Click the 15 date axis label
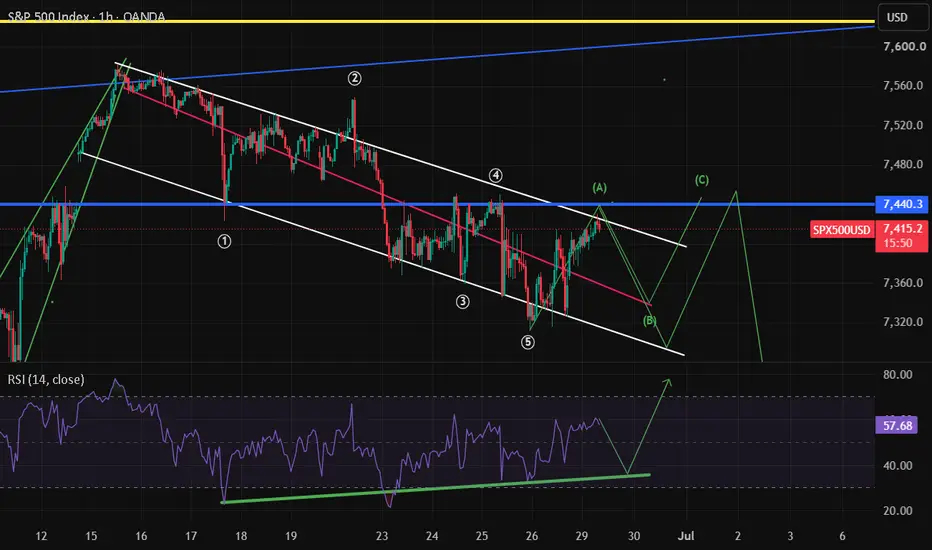 click(91, 536)
